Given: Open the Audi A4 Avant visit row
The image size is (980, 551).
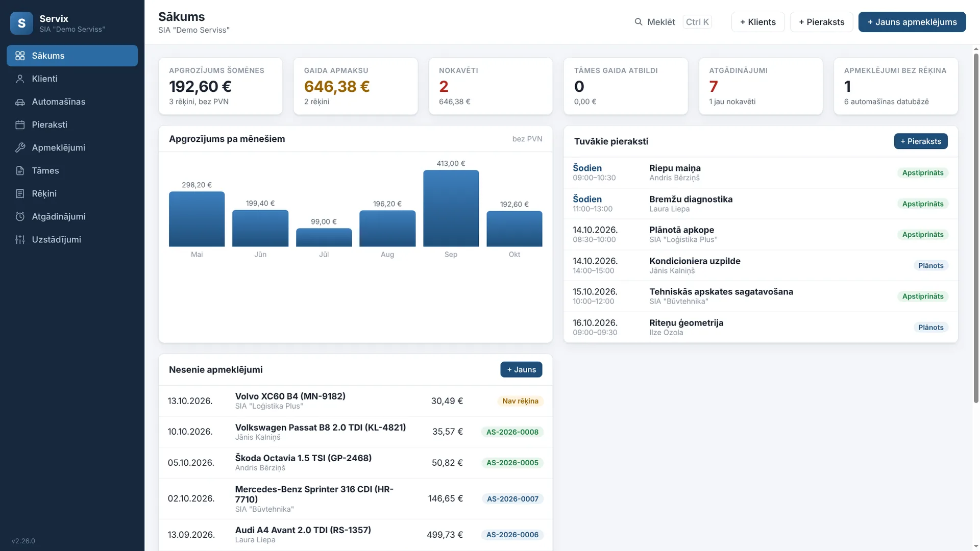Looking at the screenshot, I should (x=355, y=535).
